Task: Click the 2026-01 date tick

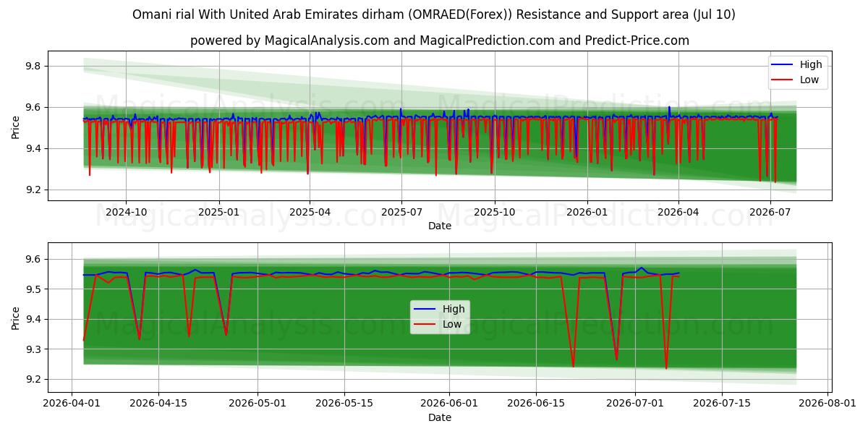Action: tap(587, 212)
